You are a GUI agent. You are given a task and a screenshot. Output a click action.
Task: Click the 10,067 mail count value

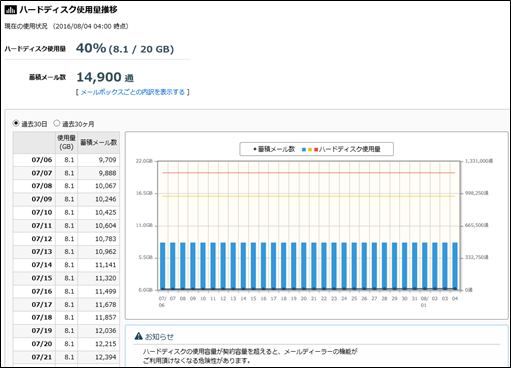(106, 186)
